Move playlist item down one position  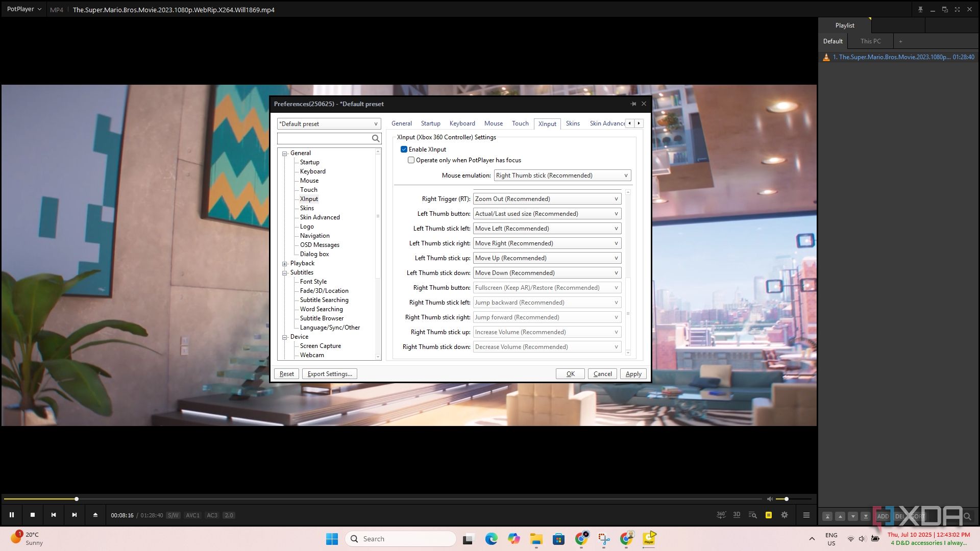coord(853,516)
